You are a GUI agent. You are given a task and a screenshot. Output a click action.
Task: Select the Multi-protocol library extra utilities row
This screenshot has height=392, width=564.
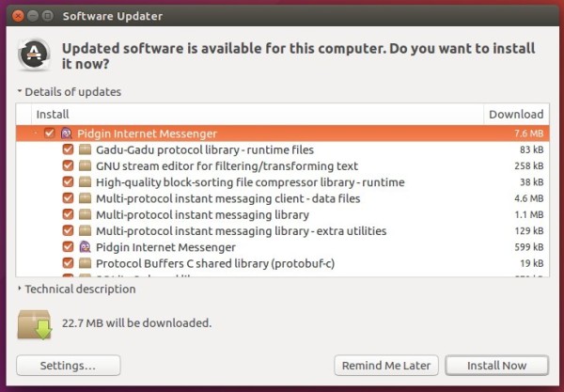pyautogui.click(x=282, y=231)
